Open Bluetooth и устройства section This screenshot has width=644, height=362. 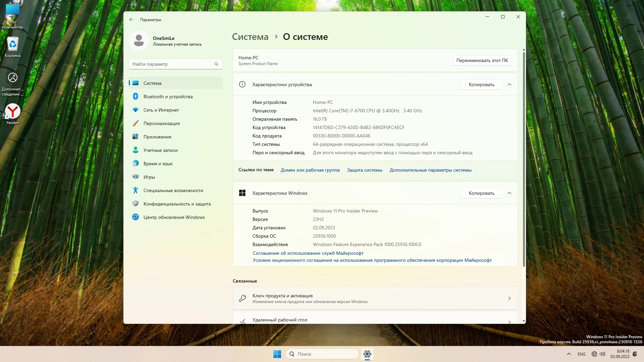coord(168,97)
